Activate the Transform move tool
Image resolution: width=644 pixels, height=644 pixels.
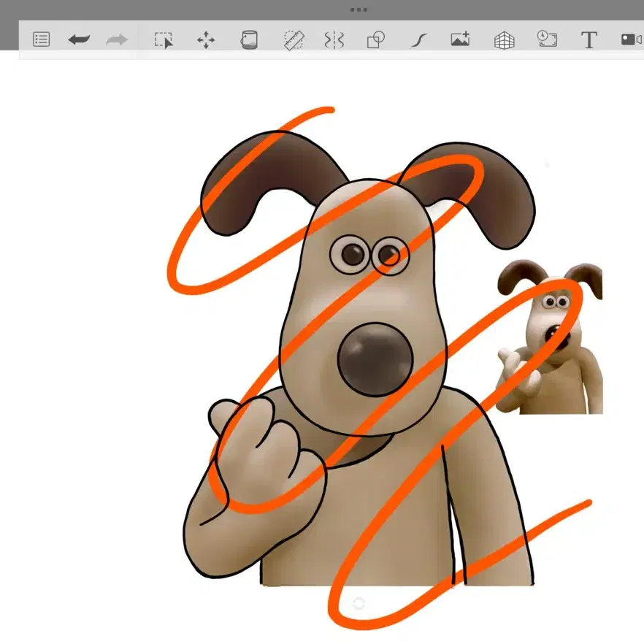206,40
